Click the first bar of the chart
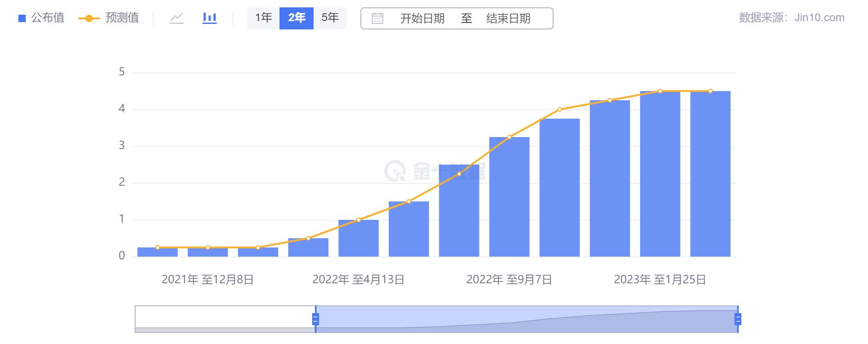 click(x=157, y=252)
